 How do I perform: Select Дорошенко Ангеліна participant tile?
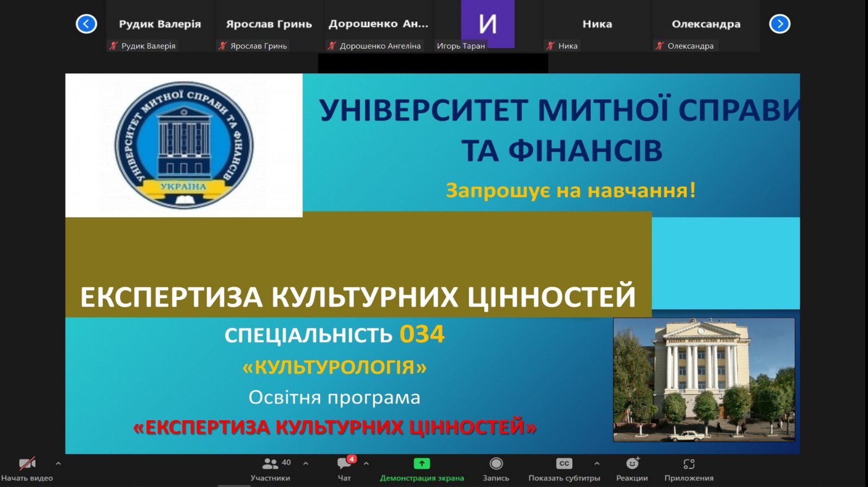tap(378, 26)
